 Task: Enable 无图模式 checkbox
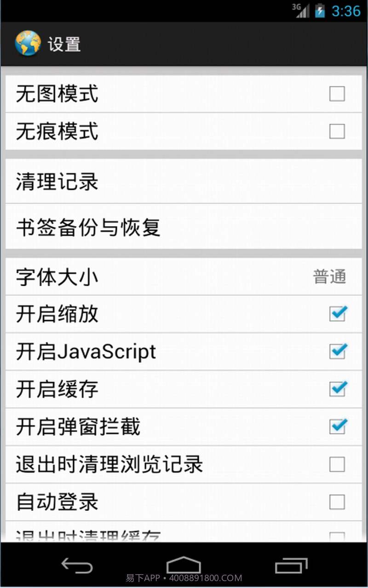337,94
